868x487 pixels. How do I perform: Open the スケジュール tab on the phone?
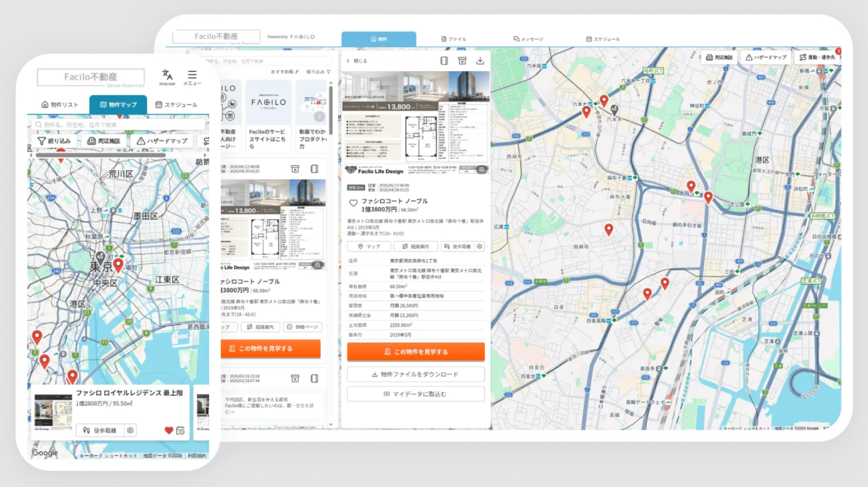(176, 105)
